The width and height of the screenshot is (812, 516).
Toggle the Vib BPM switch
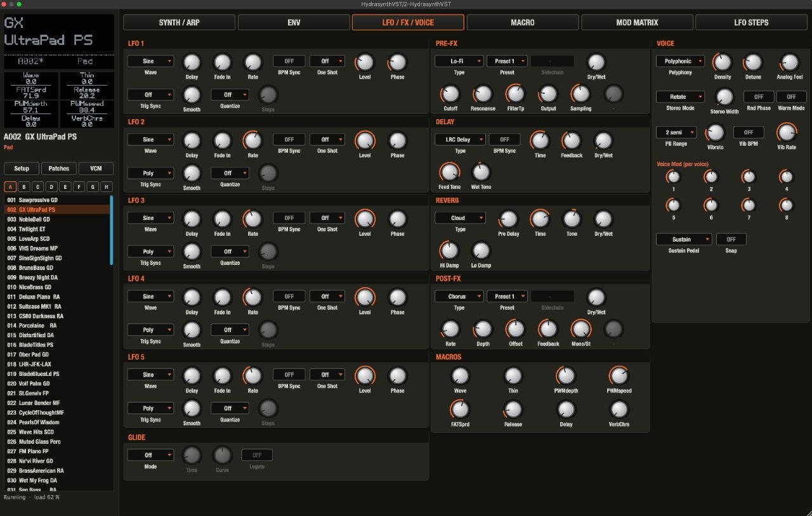point(749,132)
